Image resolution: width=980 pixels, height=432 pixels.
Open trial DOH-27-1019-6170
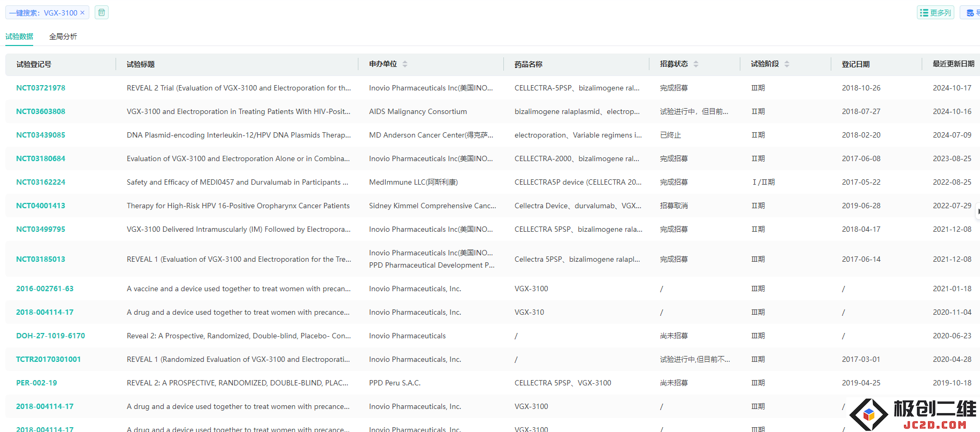pyautogui.click(x=50, y=336)
